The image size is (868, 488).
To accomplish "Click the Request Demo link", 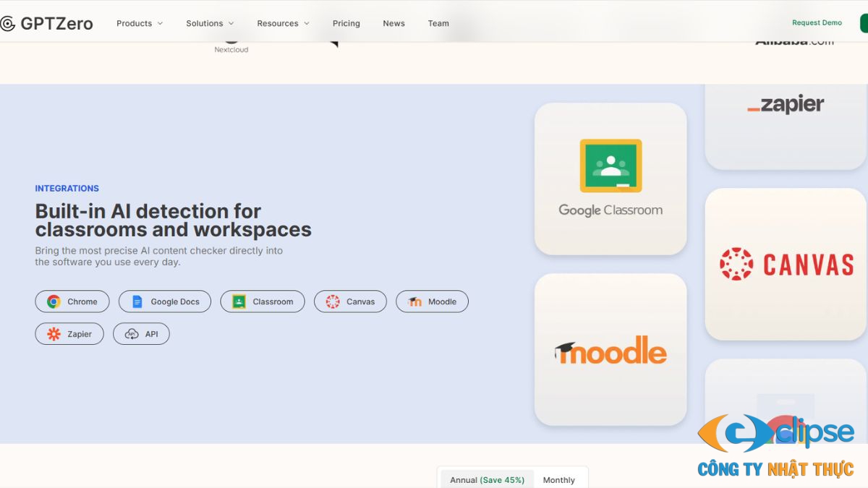I will tap(817, 23).
